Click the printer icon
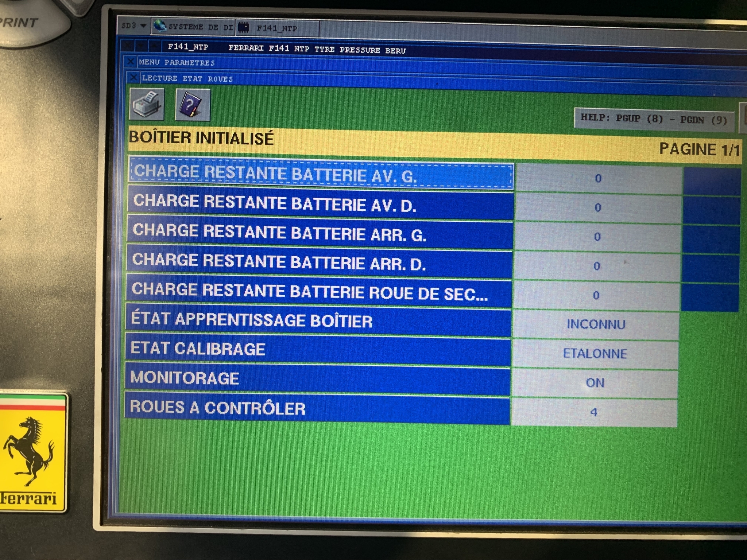747x560 pixels. (x=147, y=104)
